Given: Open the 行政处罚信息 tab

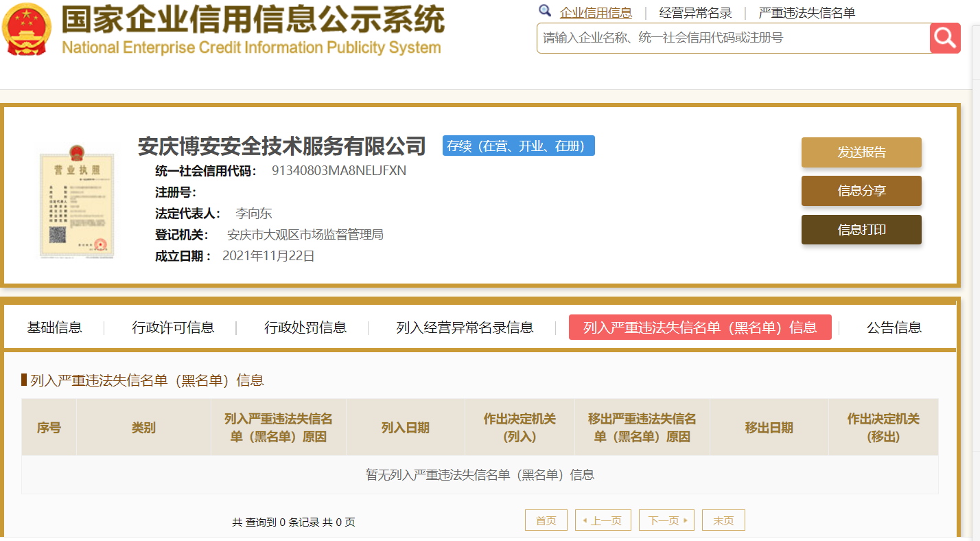Looking at the screenshot, I should point(305,327).
